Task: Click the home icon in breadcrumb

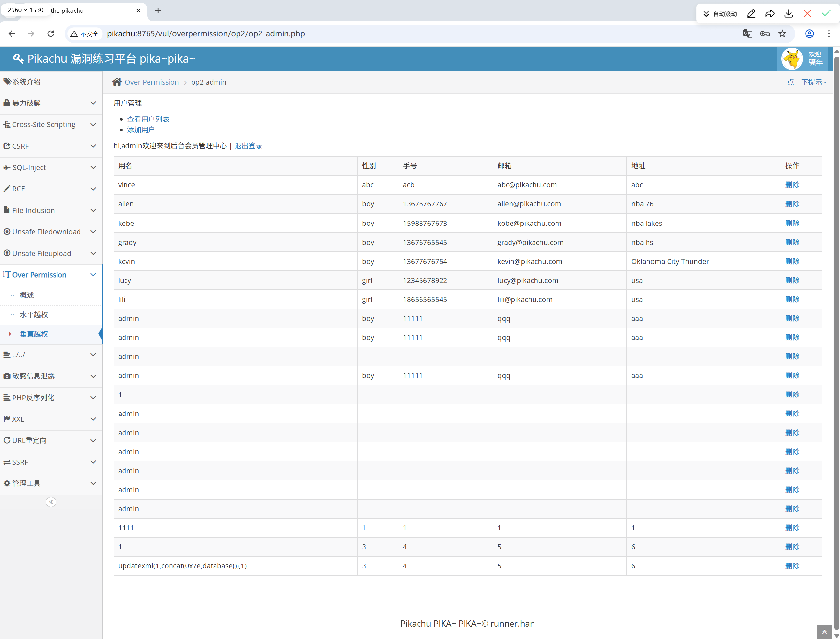Action: pos(117,82)
